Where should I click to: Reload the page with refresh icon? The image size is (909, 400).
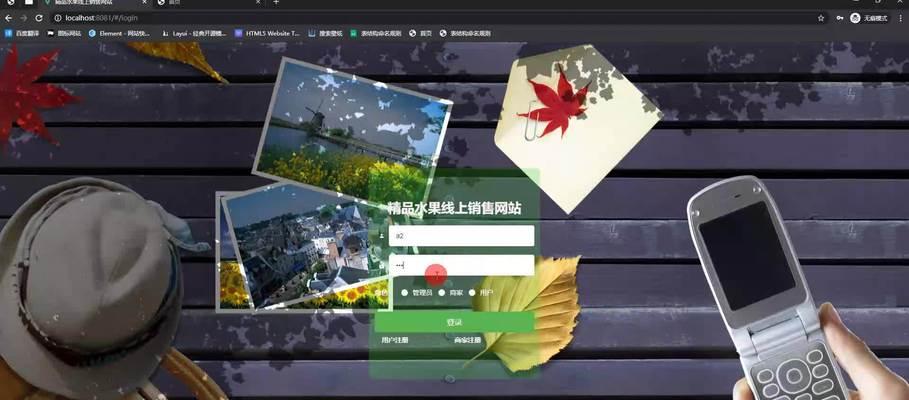39,19
